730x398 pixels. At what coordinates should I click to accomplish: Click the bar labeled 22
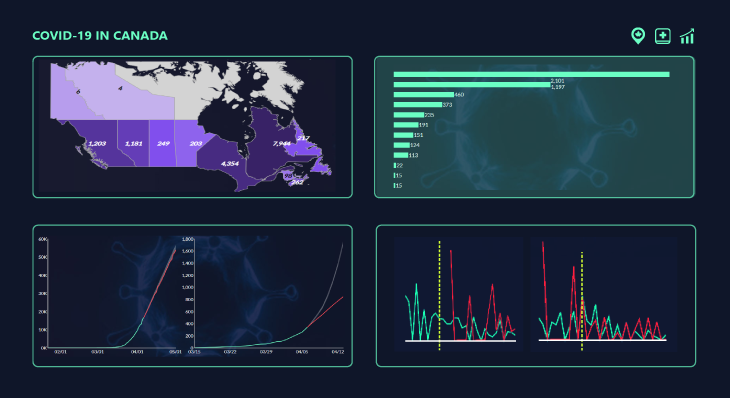click(395, 165)
